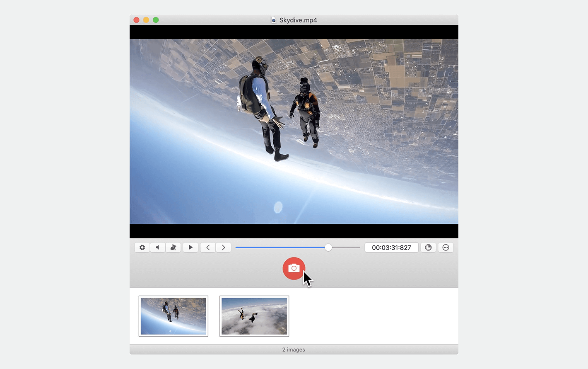Image resolution: width=588 pixels, height=369 pixels.
Task: Capture a frame with the red camera button
Action: pyautogui.click(x=294, y=268)
